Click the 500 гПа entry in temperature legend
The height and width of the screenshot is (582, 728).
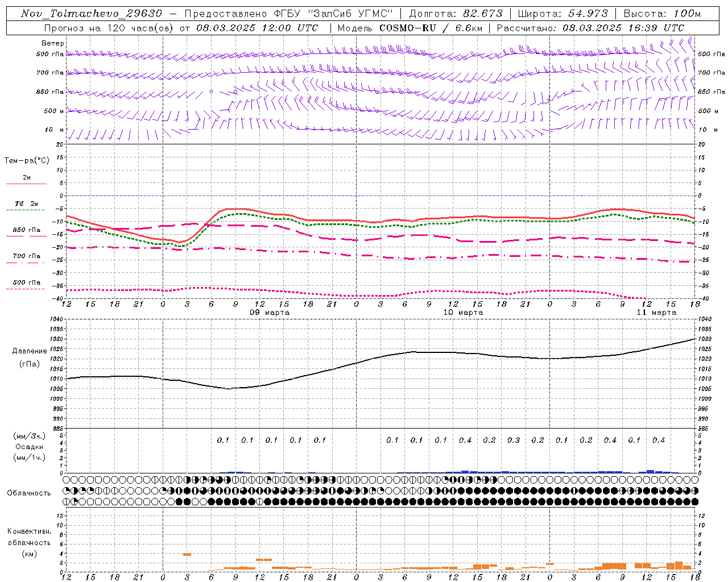[x=27, y=282]
